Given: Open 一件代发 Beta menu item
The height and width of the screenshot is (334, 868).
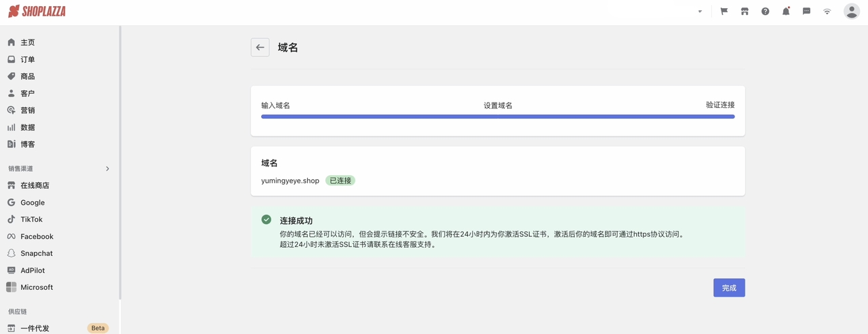Looking at the screenshot, I should point(35,328).
